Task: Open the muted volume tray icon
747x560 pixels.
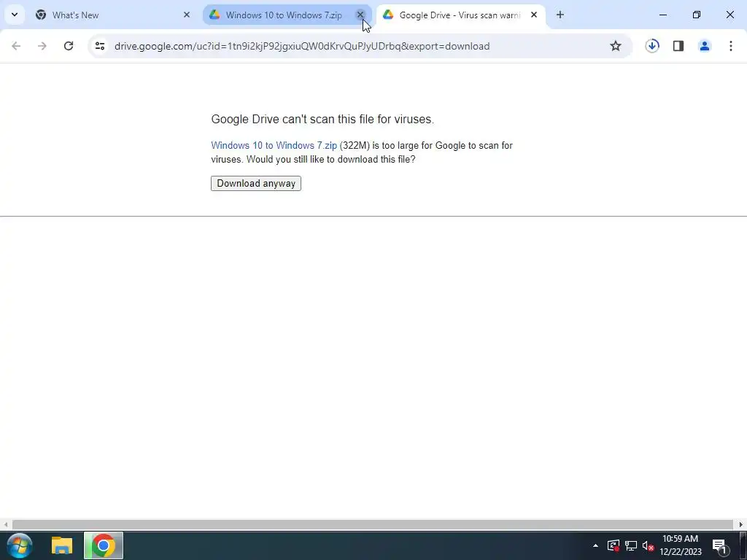Action: tap(648, 545)
